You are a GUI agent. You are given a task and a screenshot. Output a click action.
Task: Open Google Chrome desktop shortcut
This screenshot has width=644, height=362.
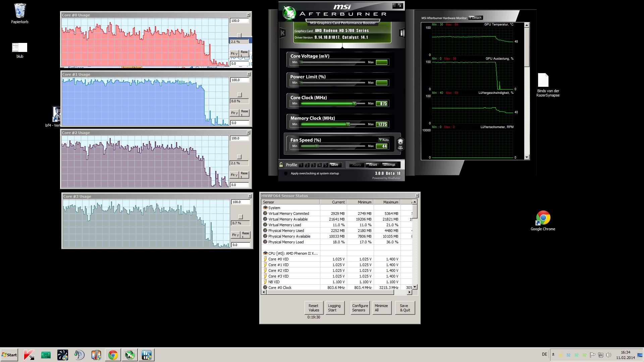(x=543, y=218)
